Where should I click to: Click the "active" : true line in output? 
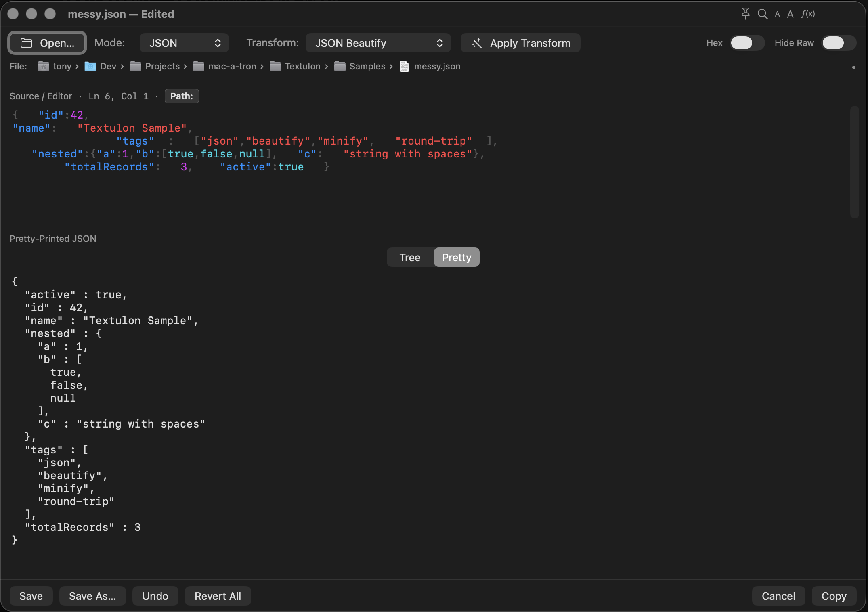point(76,295)
